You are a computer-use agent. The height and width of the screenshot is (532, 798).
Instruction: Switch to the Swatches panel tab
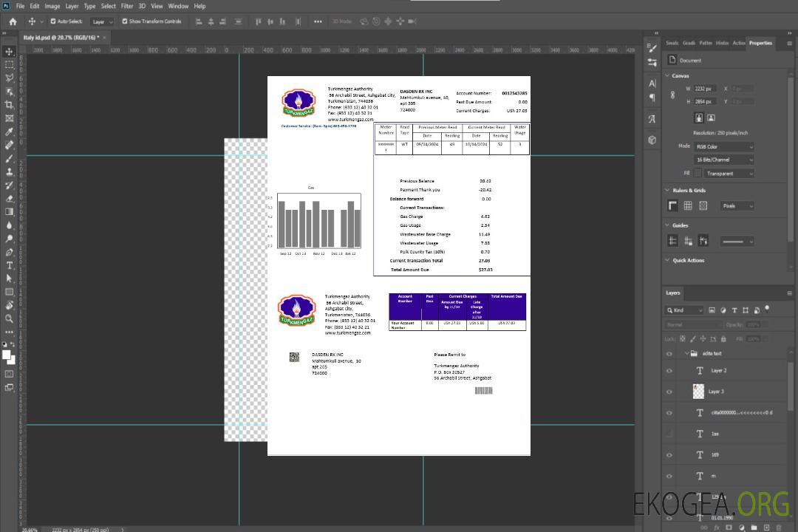coord(672,43)
